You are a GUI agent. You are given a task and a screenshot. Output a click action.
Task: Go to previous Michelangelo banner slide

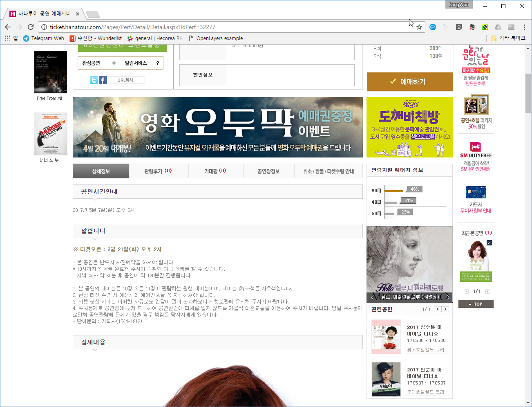372,297
